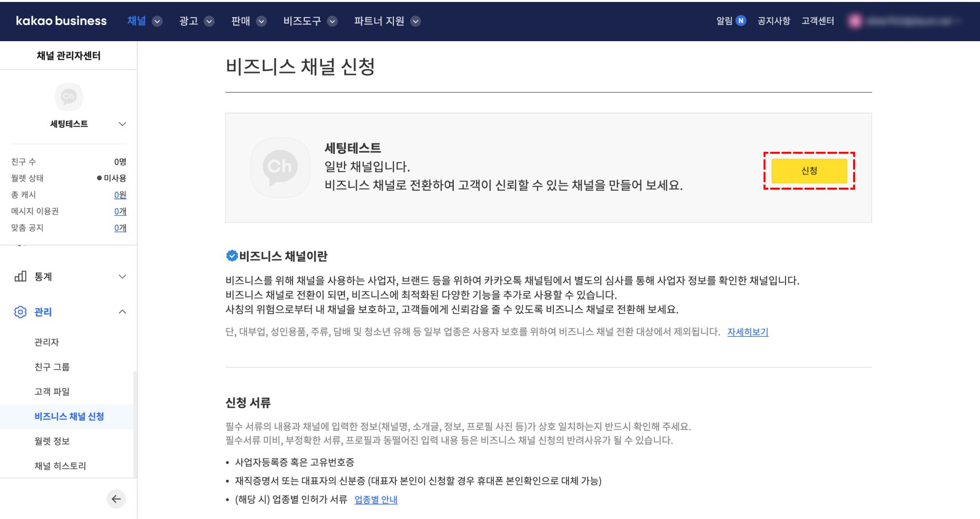980x519 pixels.
Task: Click the kakao business logo
Action: point(61,21)
